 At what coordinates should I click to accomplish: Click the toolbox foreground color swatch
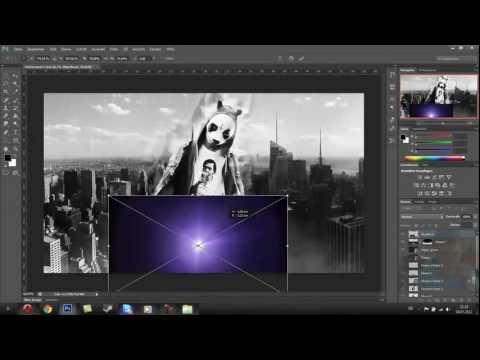(x=7, y=158)
